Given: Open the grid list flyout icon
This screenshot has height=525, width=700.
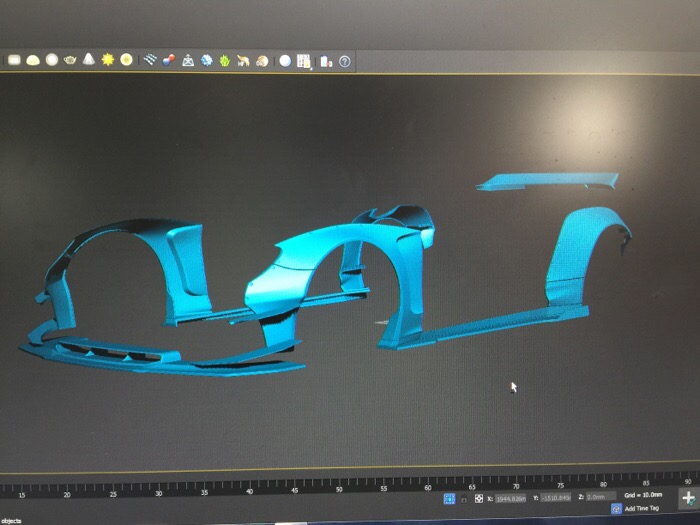Looking at the screenshot, I should [304, 61].
